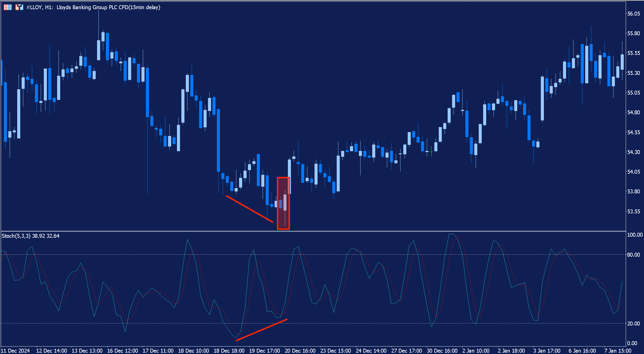Viewport: 644px width, 354px height.
Task: Click the 54.55 price scale label
Action: click(634, 132)
